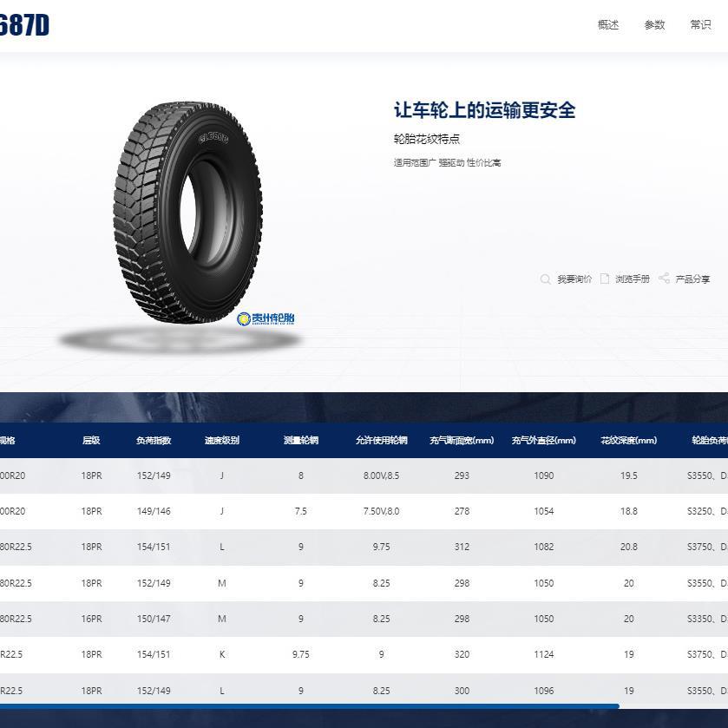Open the 常识 tab
728x728 pixels.
(x=699, y=25)
